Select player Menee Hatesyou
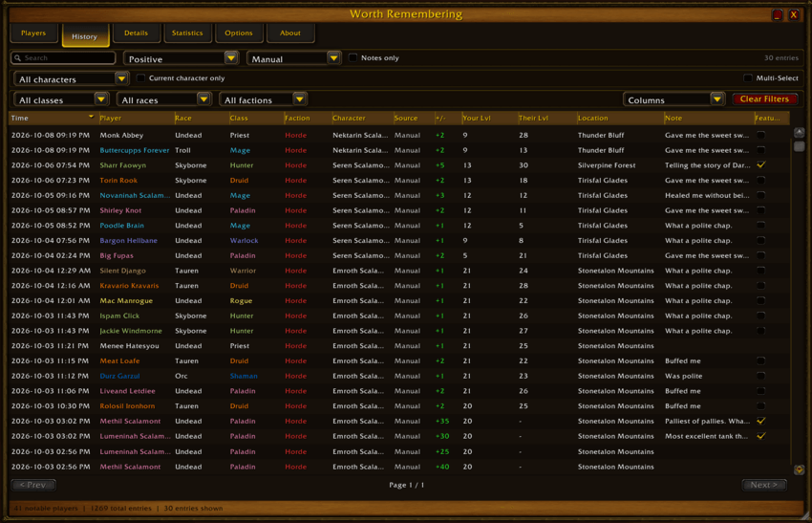Screen dimensions: 812x523 coord(130,346)
